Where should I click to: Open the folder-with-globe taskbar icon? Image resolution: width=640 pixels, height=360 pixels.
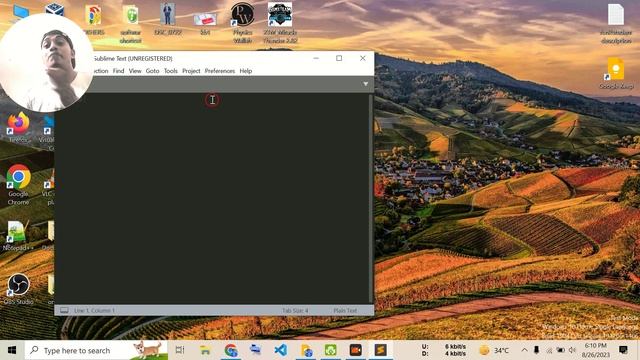pyautogui.click(x=306, y=350)
